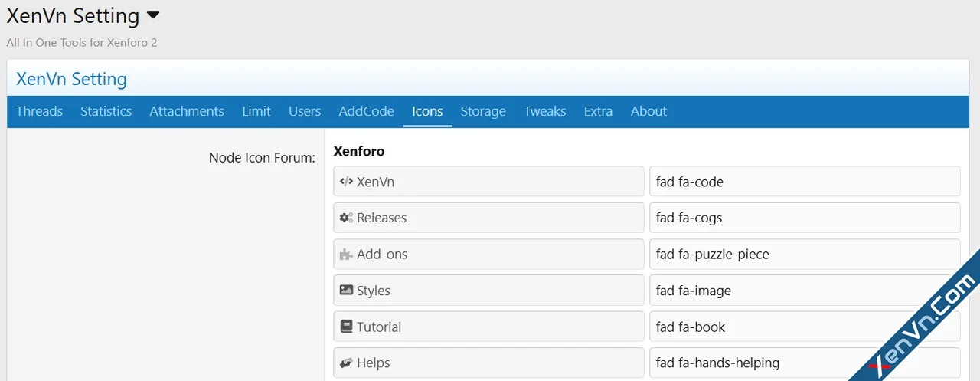Click the book icon beside Tutorial
Image resolution: width=980 pixels, height=381 pixels.
click(x=346, y=327)
